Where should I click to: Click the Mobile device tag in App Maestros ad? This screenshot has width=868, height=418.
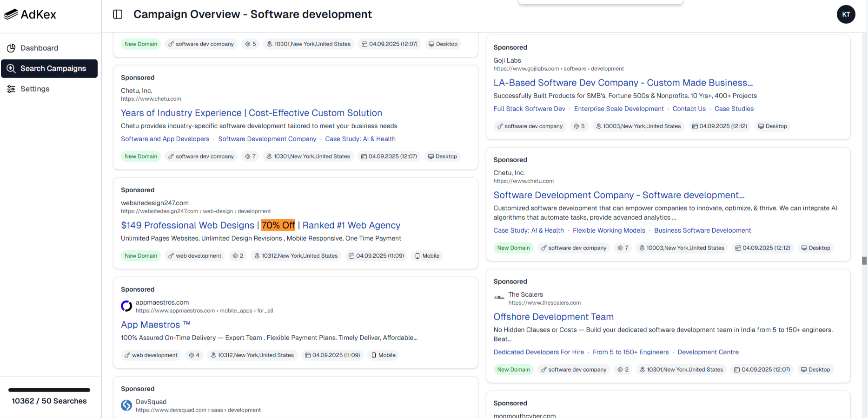point(383,355)
